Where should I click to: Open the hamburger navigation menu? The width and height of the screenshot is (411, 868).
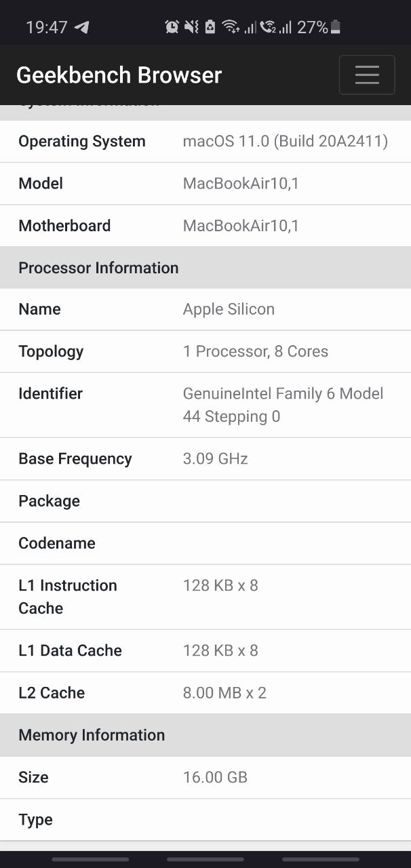tap(367, 75)
